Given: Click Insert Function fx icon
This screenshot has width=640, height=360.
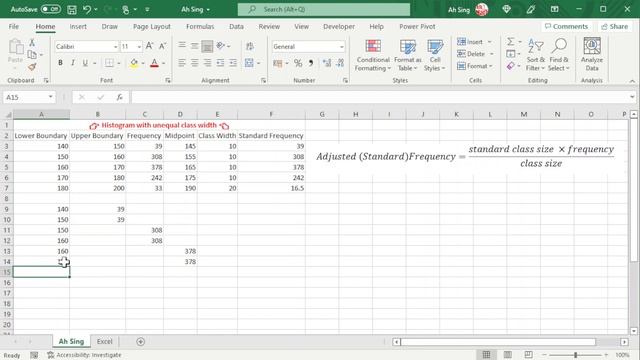Looking at the screenshot, I should [x=119, y=97].
